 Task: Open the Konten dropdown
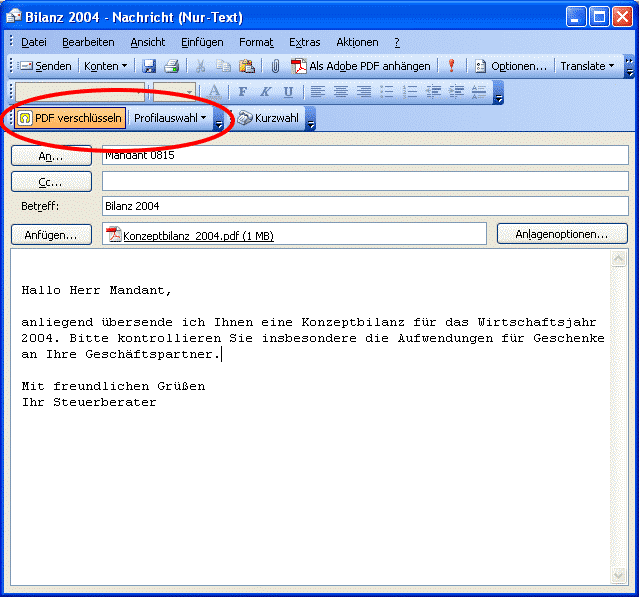tap(106, 66)
